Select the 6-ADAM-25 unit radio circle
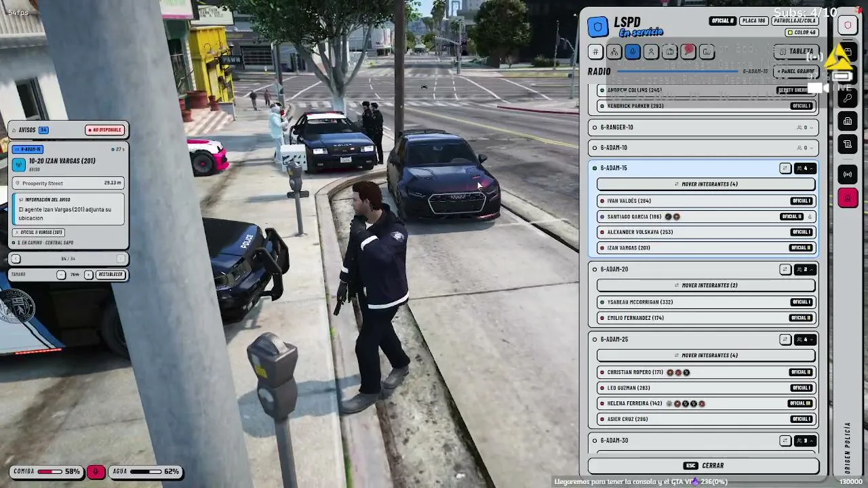Image resolution: width=868 pixels, height=488 pixels. [595, 340]
